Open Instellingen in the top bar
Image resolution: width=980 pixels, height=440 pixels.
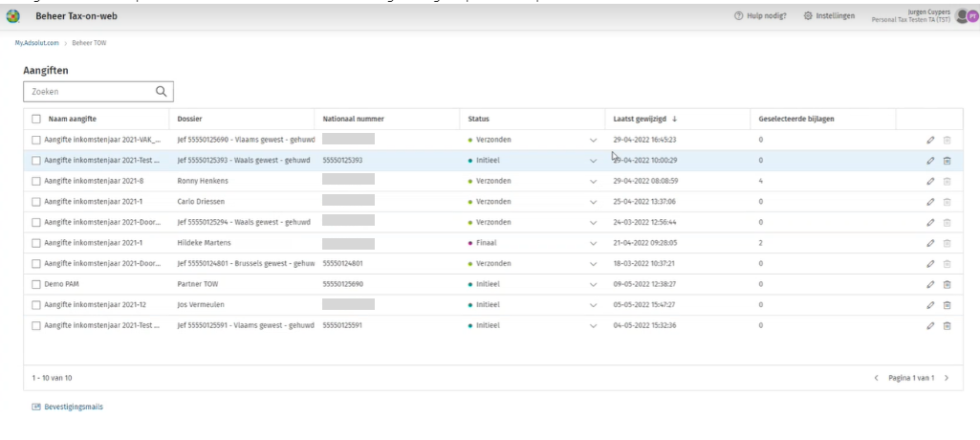point(829,15)
